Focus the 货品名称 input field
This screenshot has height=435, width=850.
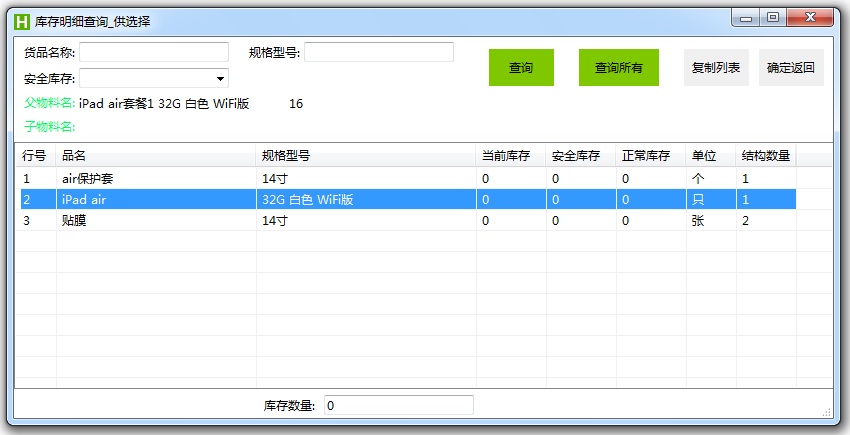(154, 52)
